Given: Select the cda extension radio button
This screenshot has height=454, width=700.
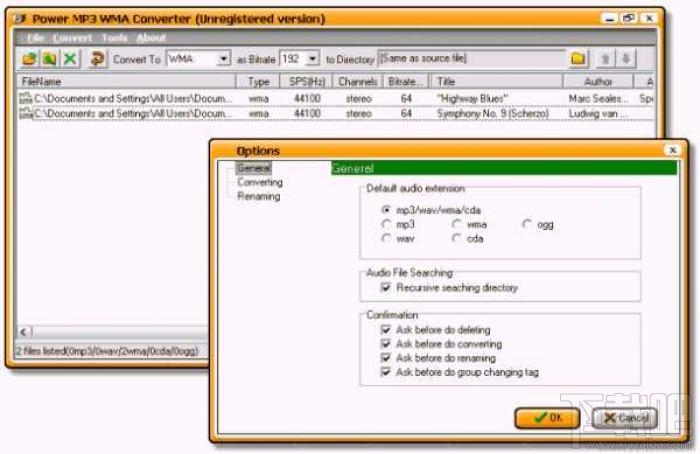Looking at the screenshot, I should pos(456,238).
